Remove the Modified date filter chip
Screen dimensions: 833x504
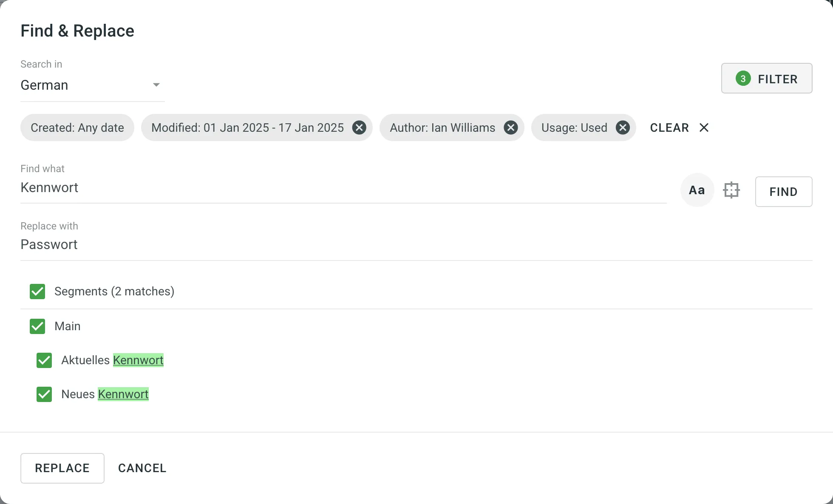pos(359,127)
